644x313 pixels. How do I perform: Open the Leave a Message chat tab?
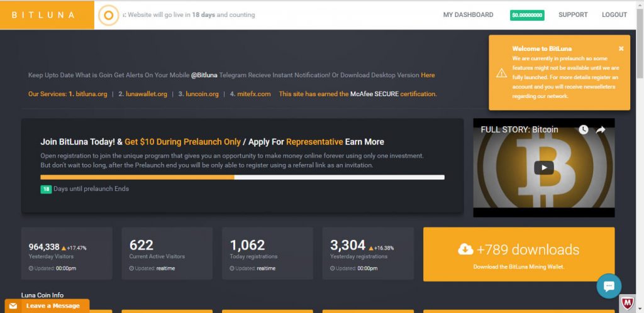(47, 306)
